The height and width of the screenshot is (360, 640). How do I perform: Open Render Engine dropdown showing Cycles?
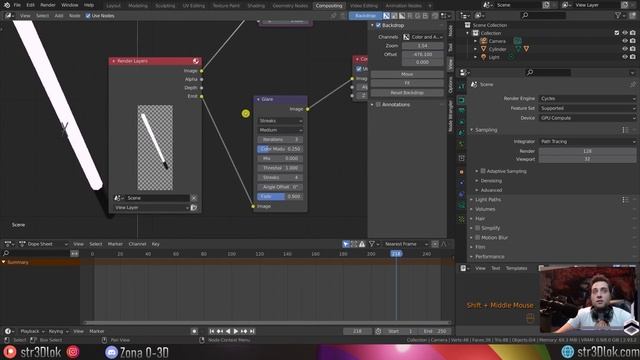pyautogui.click(x=587, y=98)
